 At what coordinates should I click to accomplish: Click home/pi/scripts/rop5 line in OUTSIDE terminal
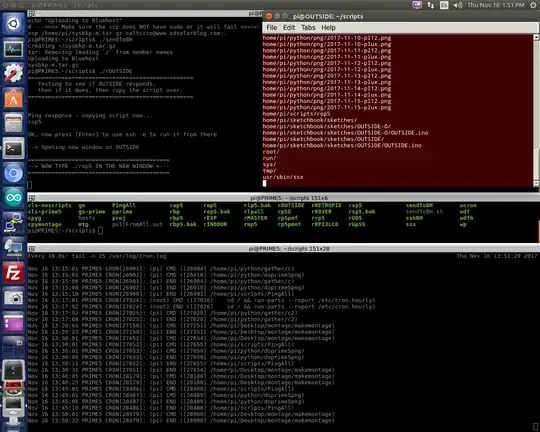[296, 114]
